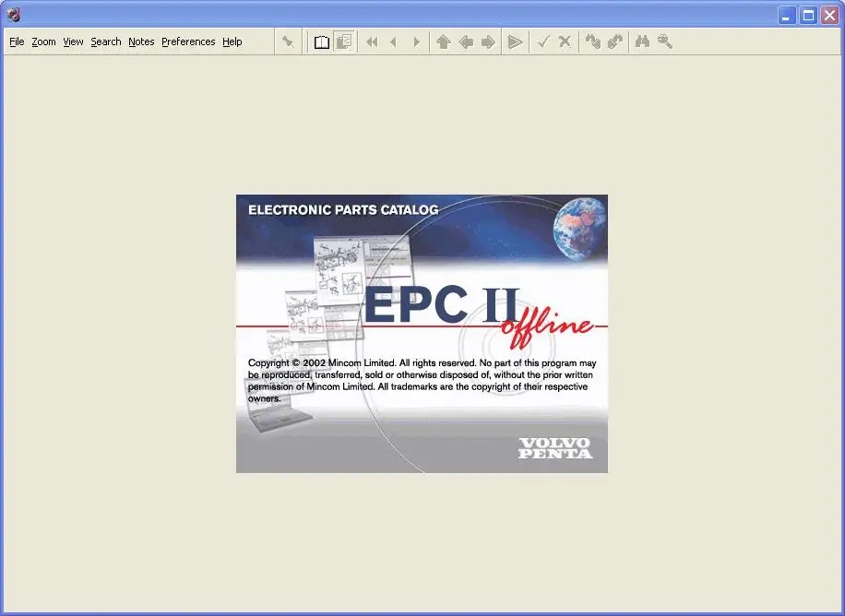Click the pushpin icon in the toolbar
Viewport: 845px width, 616px height.
coord(289,41)
